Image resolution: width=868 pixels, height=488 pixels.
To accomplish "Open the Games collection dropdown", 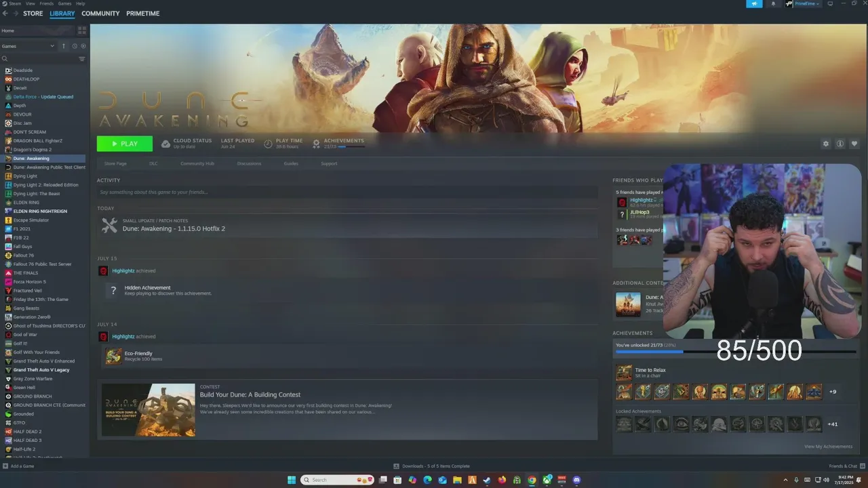I will click(28, 46).
